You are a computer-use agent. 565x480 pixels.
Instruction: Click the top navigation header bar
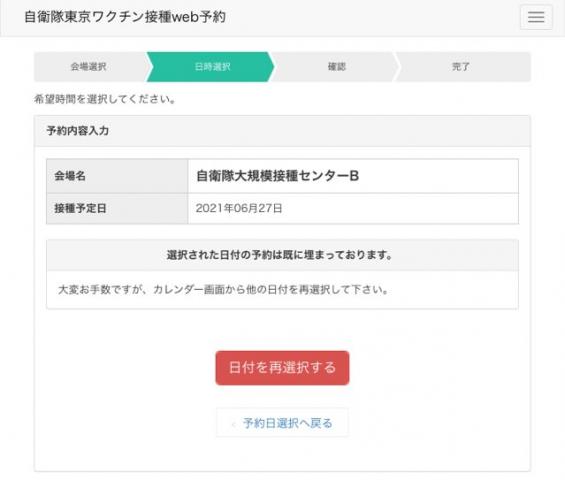click(x=282, y=18)
